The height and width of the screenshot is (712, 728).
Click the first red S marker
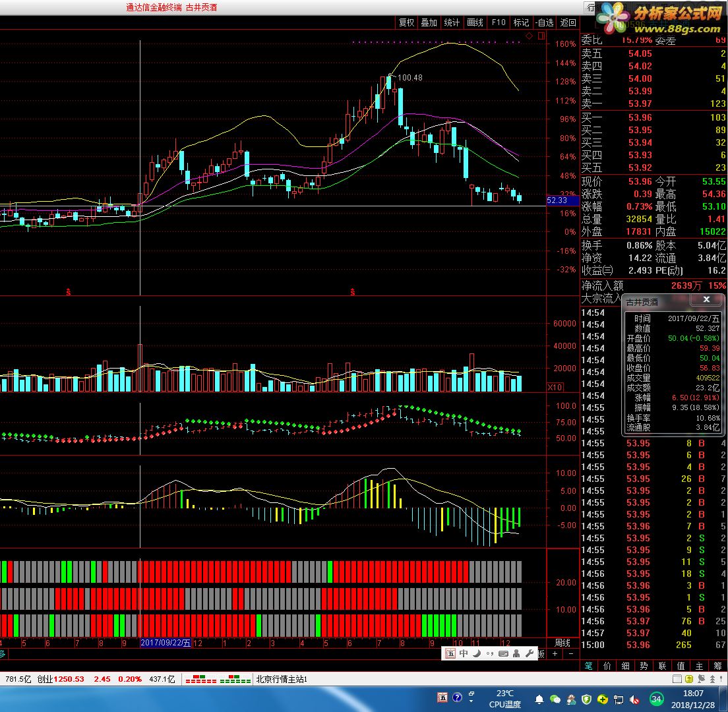(x=69, y=292)
